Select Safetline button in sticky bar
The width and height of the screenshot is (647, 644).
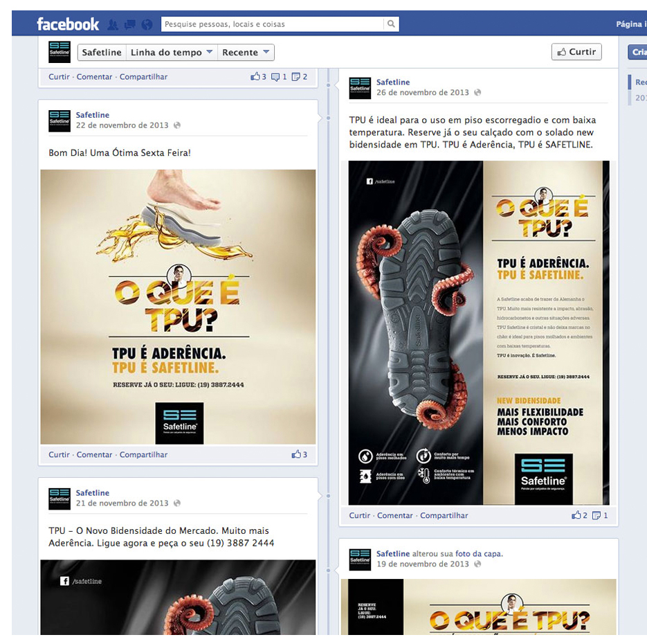point(102,53)
